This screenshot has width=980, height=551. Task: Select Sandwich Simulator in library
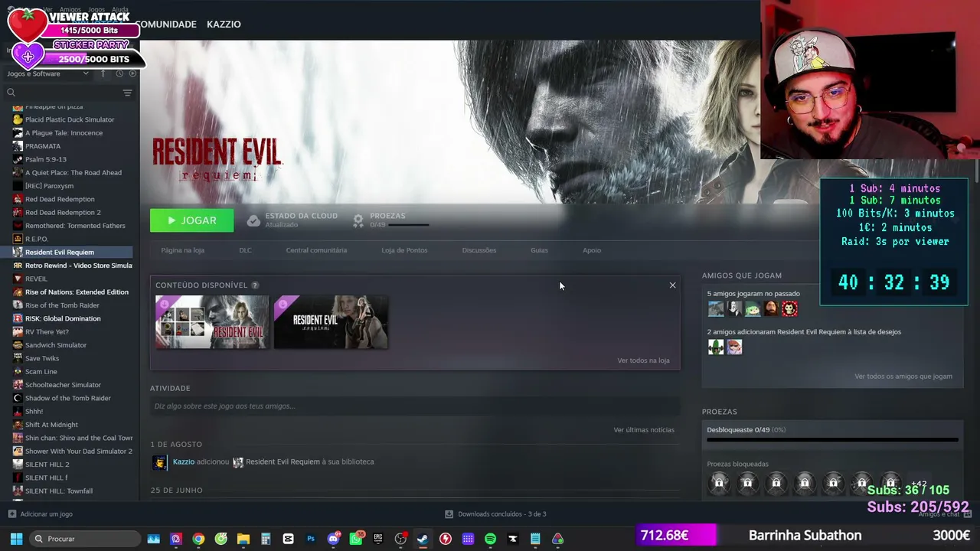(56, 345)
